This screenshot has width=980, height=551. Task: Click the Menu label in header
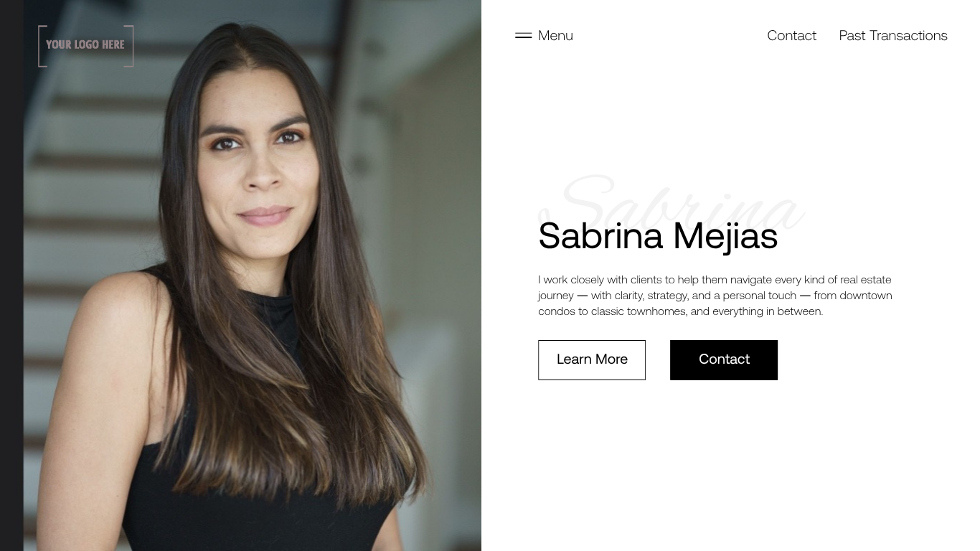click(555, 35)
